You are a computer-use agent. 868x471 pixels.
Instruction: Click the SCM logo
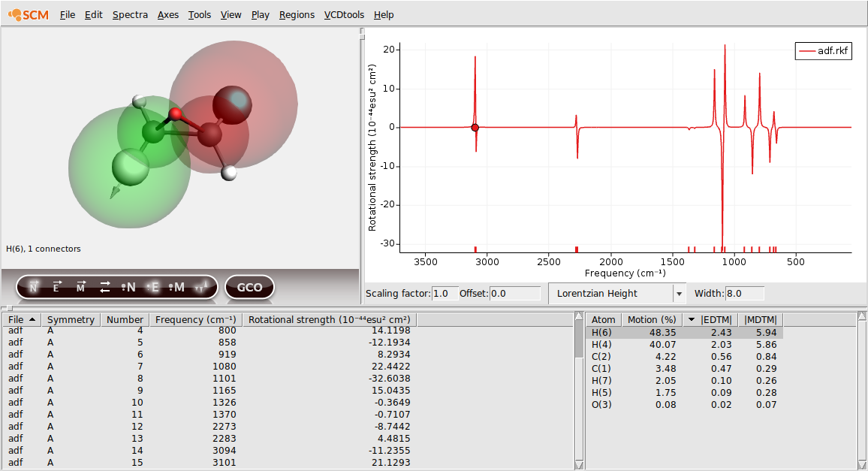(29, 15)
